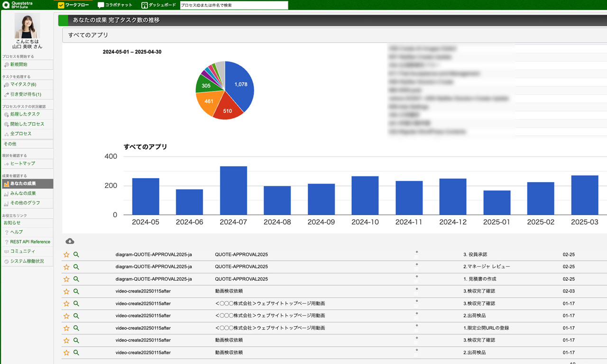607x364 pixels.
Task: Switch to the ダッシュボード tab
Action: [x=159, y=5]
